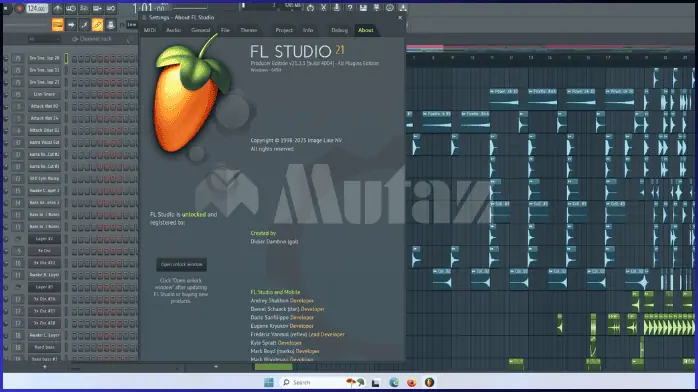This screenshot has width=698, height=392.
Task: Select the Linn Snare channel button
Action: [x=45, y=94]
